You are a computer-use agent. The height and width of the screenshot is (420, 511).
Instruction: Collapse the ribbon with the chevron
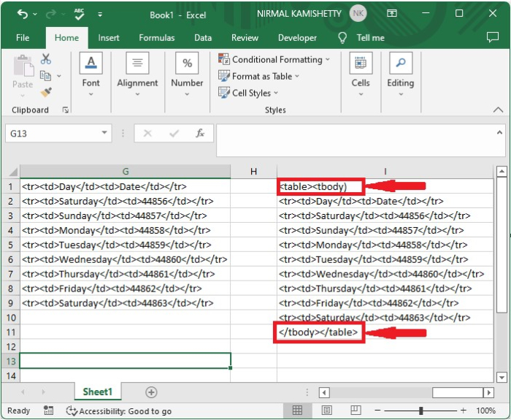pos(498,110)
